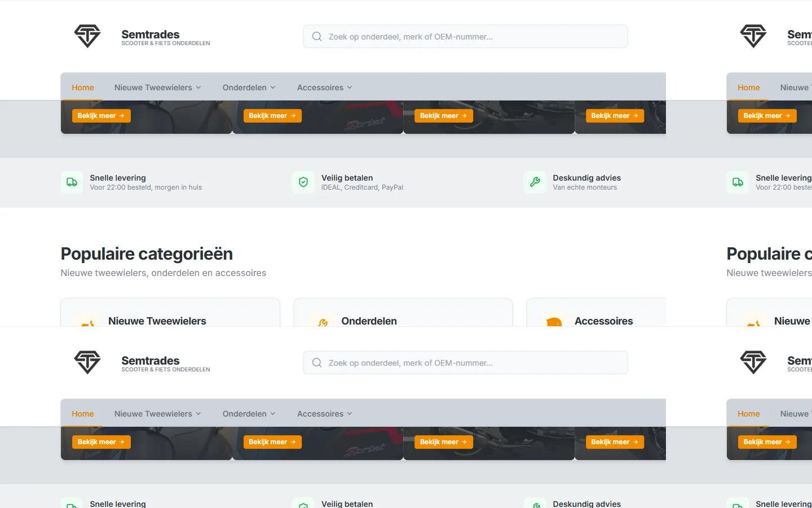Click fourth Bekijk meer button in upper-left banner
812x508 pixels.
point(615,116)
